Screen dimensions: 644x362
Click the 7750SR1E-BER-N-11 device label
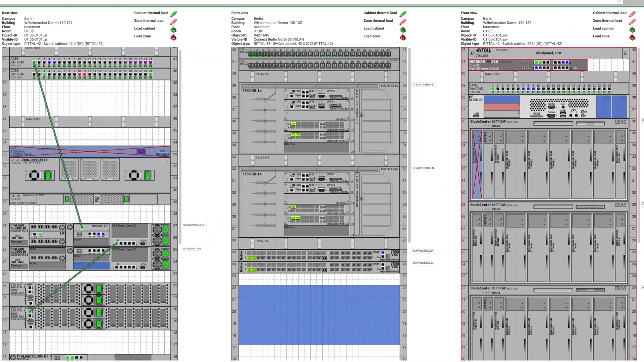tap(423, 85)
